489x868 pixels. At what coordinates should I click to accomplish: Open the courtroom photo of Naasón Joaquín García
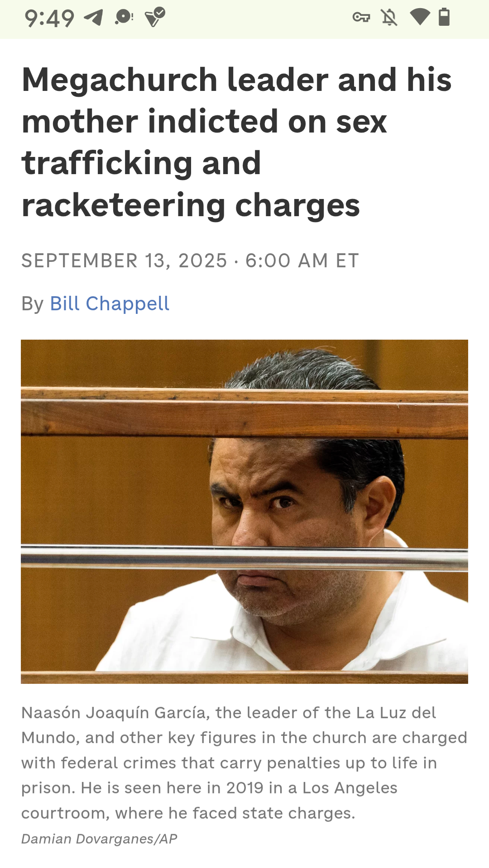tap(244, 512)
